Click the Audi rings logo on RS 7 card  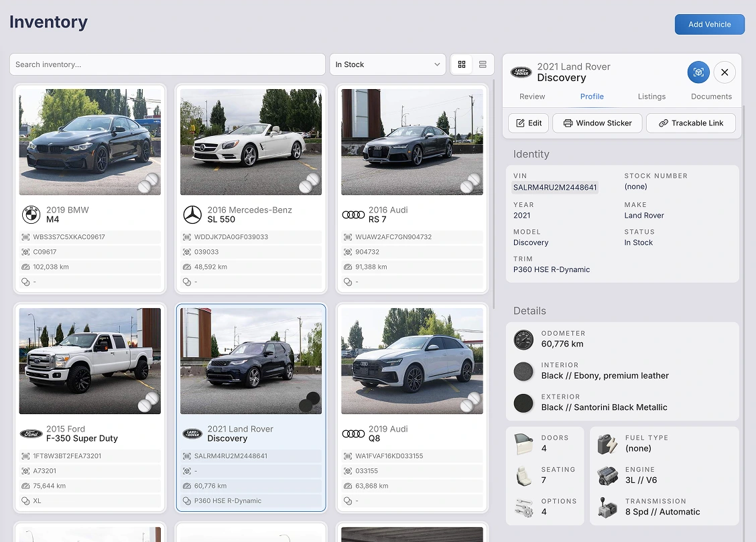(x=353, y=214)
